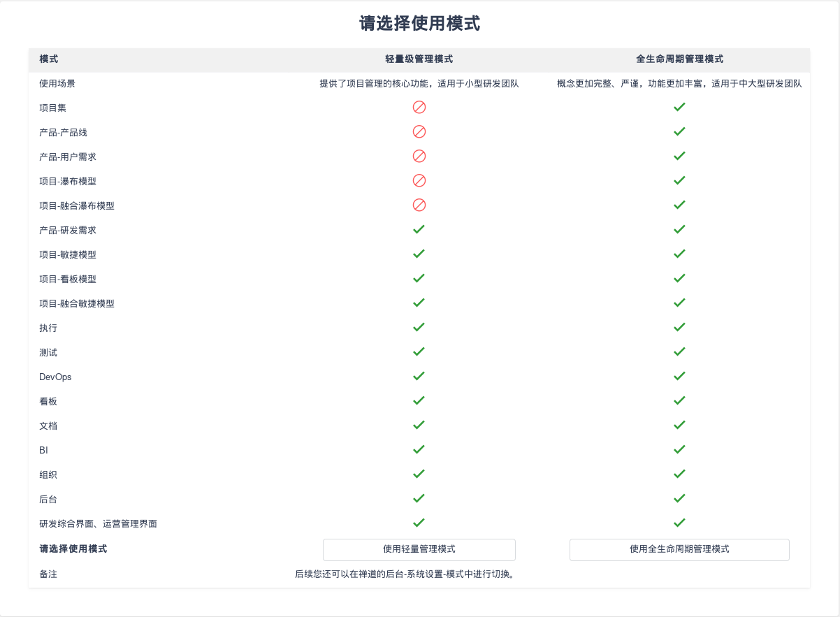Image resolution: width=840 pixels, height=617 pixels.
Task: Click full-lifecycle checkmark in 产品-用户需求 row
Action: [x=679, y=156]
